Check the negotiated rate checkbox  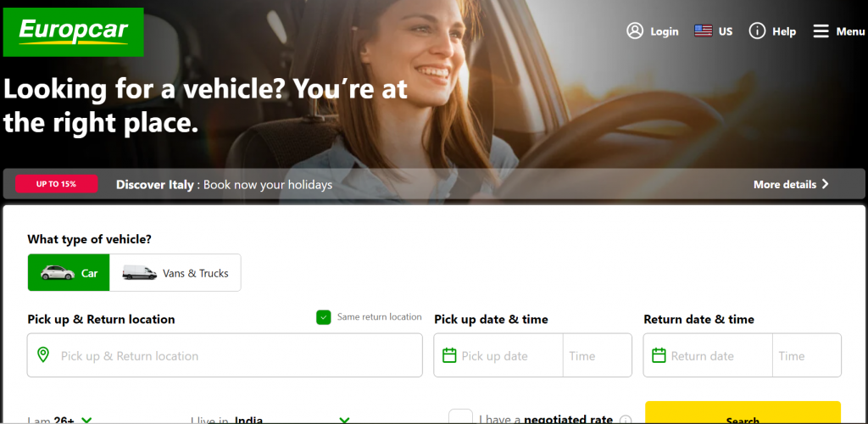(x=460, y=416)
